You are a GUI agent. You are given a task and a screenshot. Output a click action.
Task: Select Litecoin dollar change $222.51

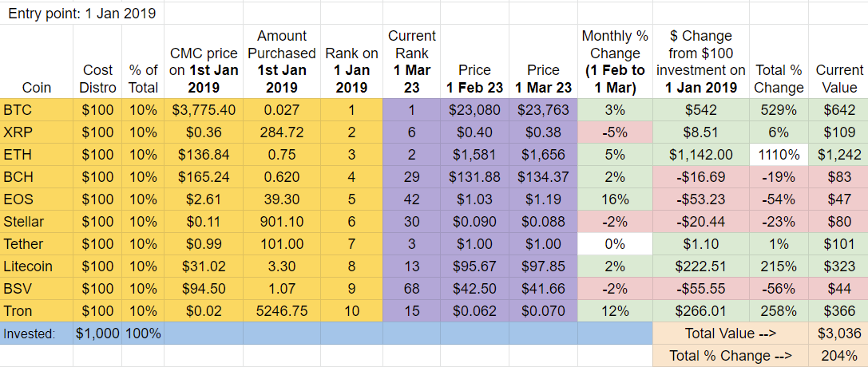[x=701, y=266]
